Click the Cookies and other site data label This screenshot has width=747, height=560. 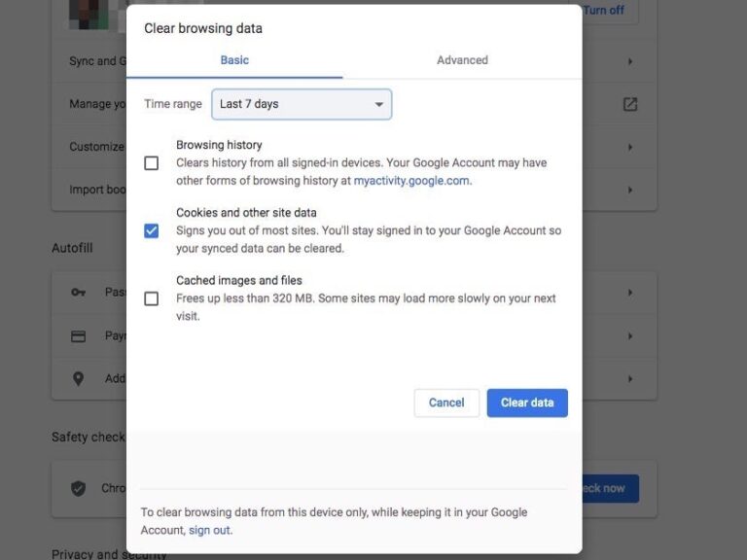coord(246,213)
